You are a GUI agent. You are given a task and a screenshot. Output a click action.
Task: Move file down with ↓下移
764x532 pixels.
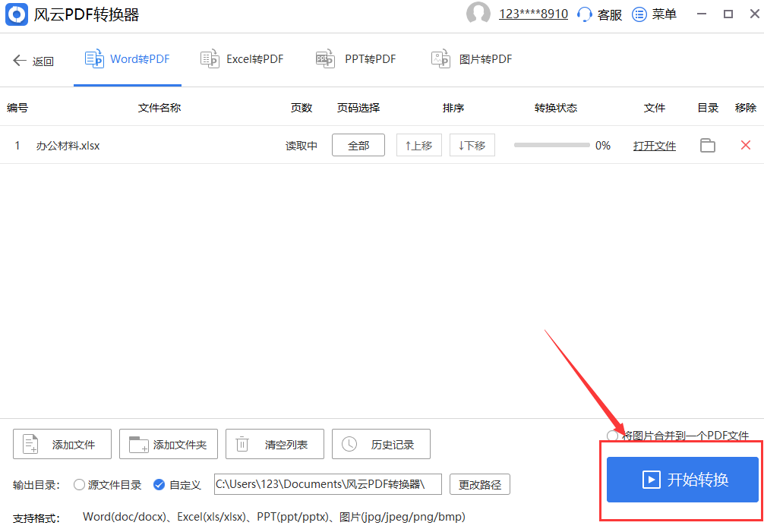[x=472, y=145]
